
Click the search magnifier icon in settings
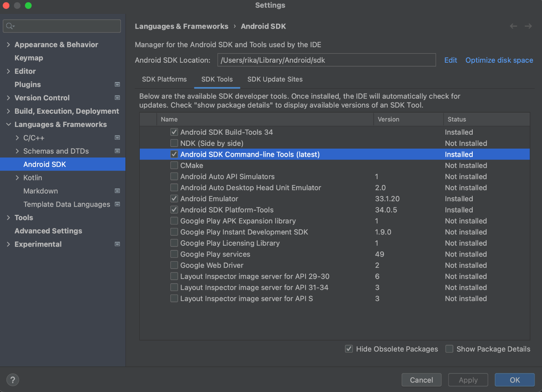point(10,26)
